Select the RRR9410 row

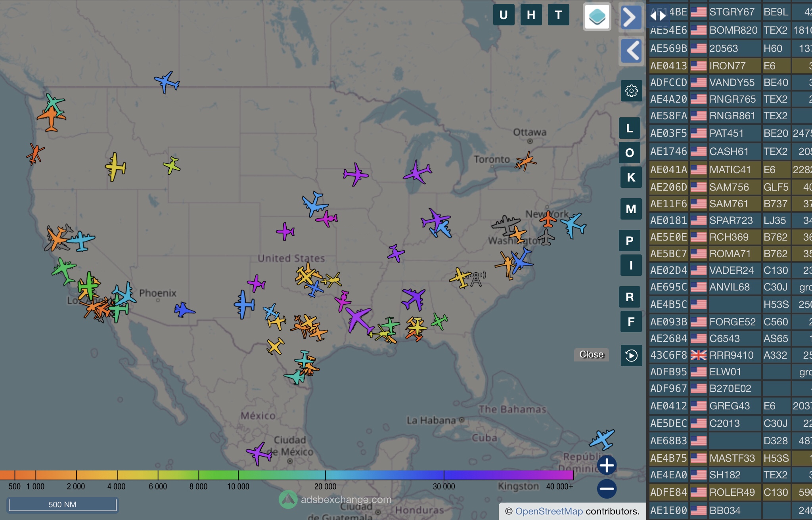(x=730, y=355)
